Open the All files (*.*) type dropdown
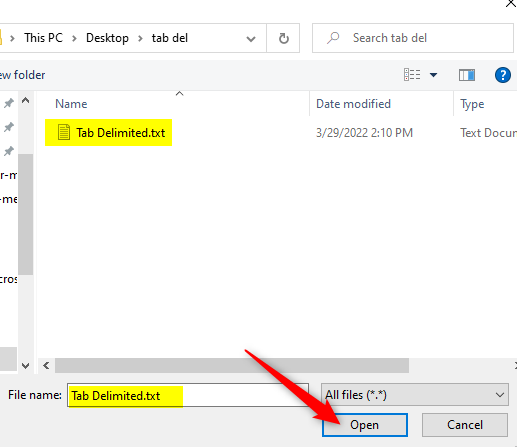The height and width of the screenshot is (447, 517). coord(415,395)
